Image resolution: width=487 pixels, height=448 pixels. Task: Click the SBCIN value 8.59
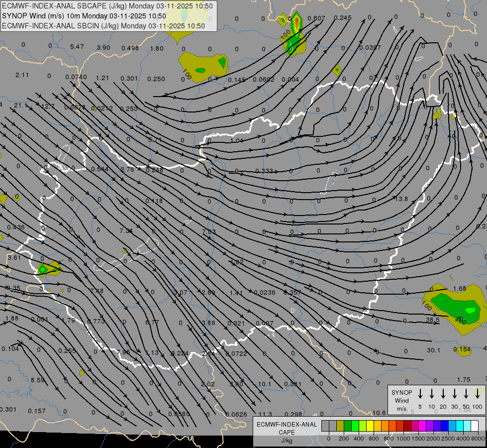[x=38, y=380]
